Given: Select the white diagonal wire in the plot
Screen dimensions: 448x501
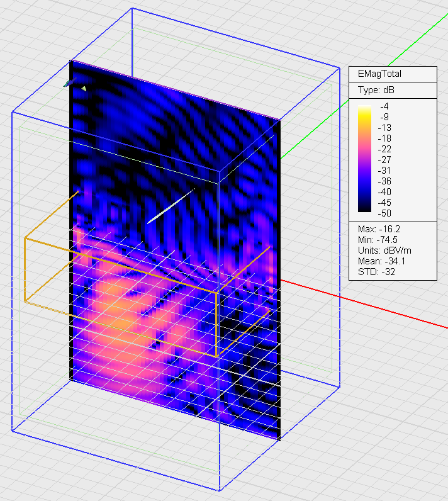Looking at the screenshot, I should coord(171,206).
